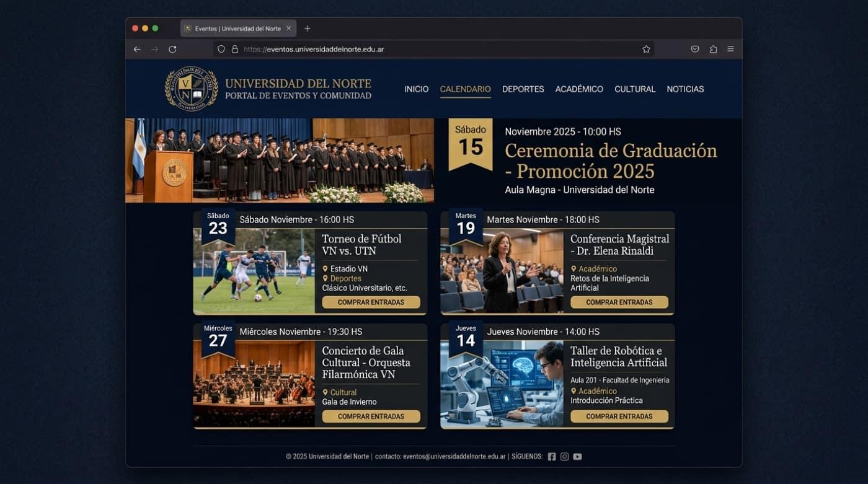Open the extensions puzzle icon
The height and width of the screenshot is (484, 868).
coord(713,49)
